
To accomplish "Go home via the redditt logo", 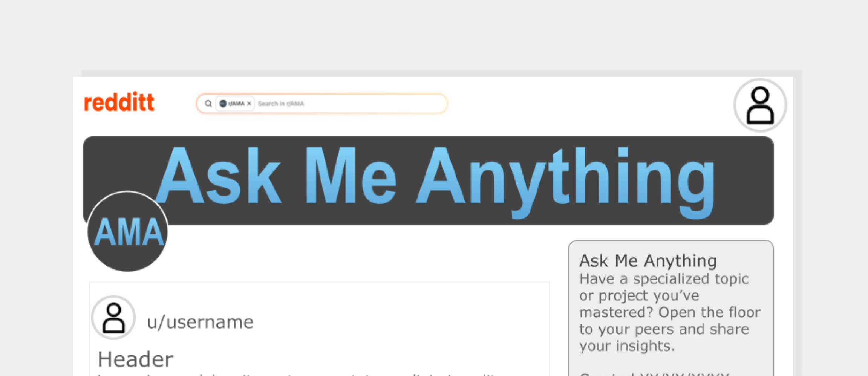I will pos(119,102).
